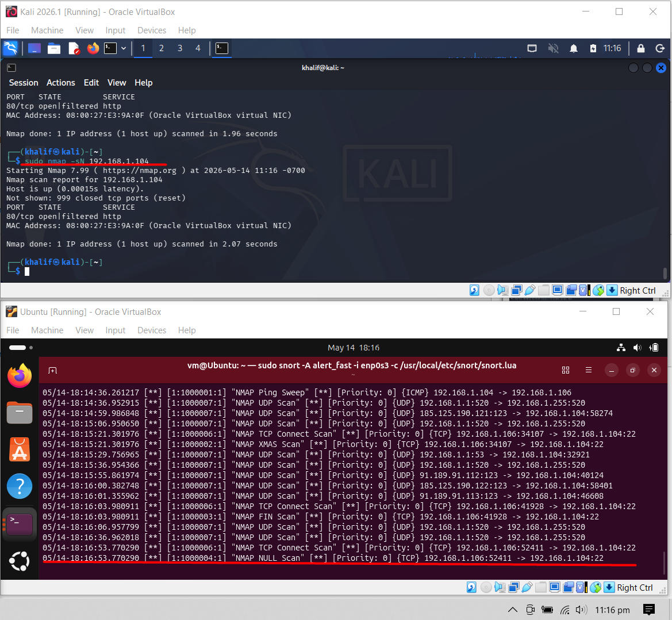The image size is (672, 620).
Task: Click mouse integration indicator in Kali VM status bar
Action: click(598, 290)
